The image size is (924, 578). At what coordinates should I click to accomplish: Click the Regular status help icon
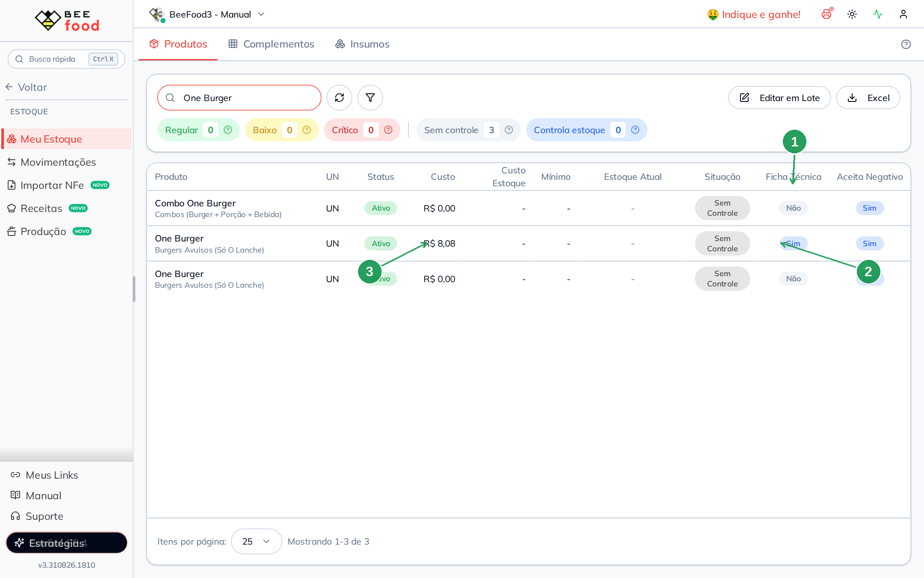(228, 130)
